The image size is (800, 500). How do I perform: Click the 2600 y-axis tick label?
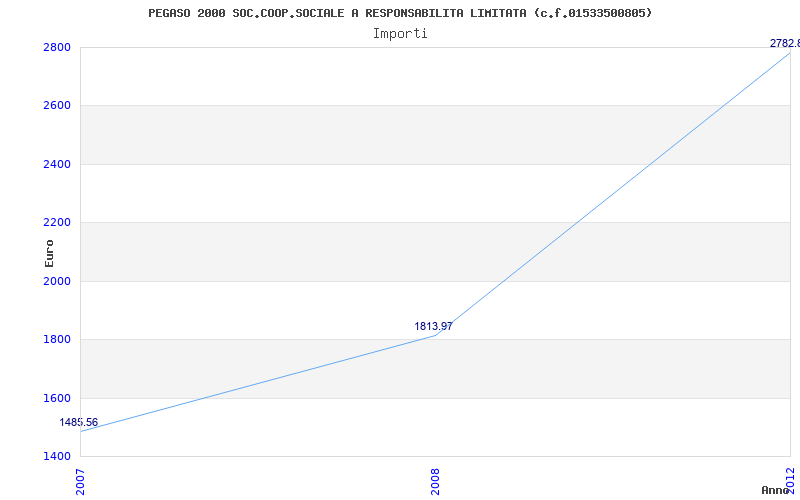(58, 106)
